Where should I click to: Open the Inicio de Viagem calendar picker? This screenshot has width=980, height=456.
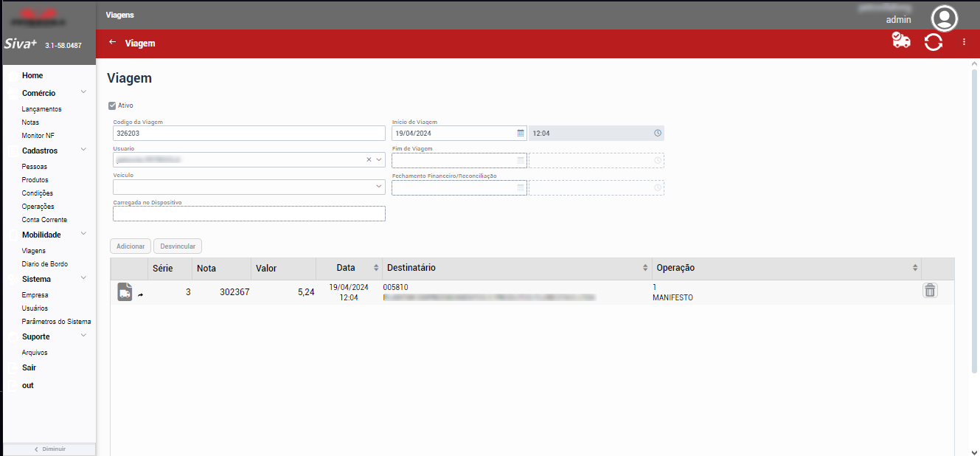(520, 133)
